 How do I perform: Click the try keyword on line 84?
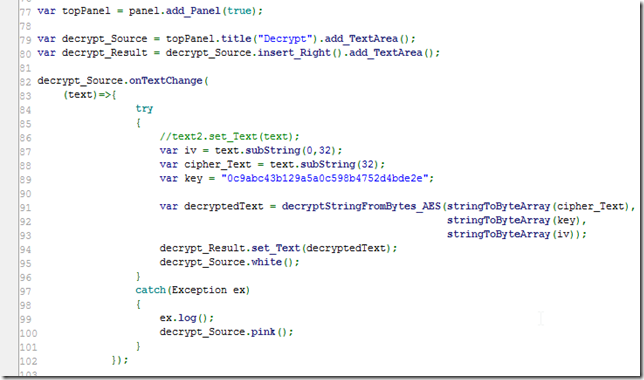pos(144,108)
